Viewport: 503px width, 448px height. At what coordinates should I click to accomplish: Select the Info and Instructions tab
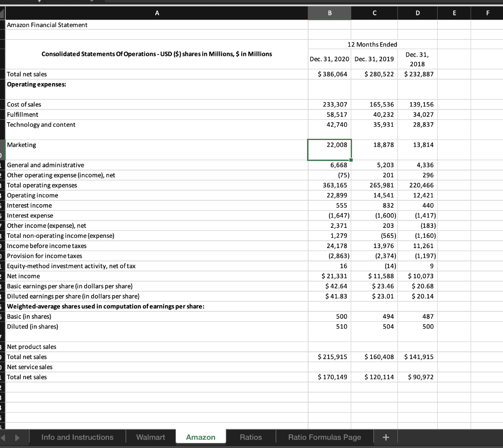click(77, 436)
